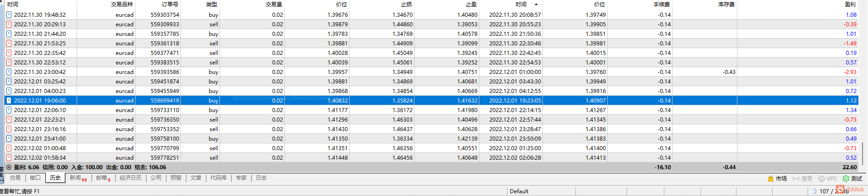The width and height of the screenshot is (868, 196).
Task: Click the sell order icon for 2022.11.30 20:29:13
Action: point(9,24)
